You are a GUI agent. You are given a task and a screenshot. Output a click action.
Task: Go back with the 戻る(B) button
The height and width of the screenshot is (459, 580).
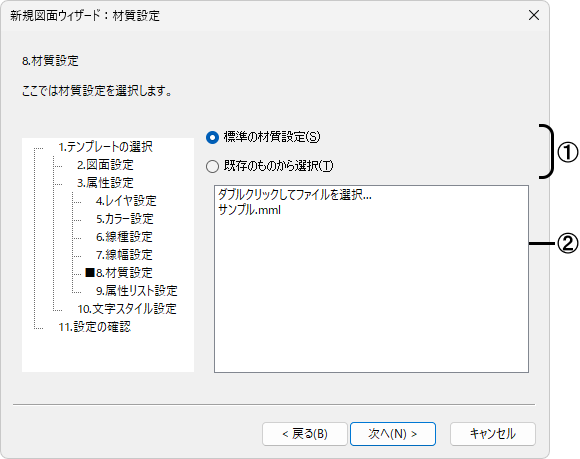click(305, 434)
